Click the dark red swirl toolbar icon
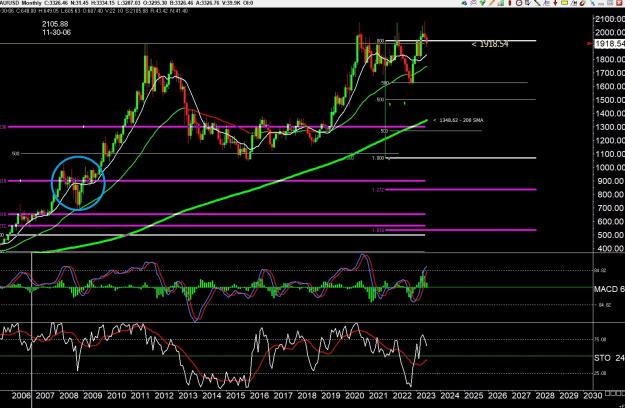625x408 pixels. pos(582,3)
